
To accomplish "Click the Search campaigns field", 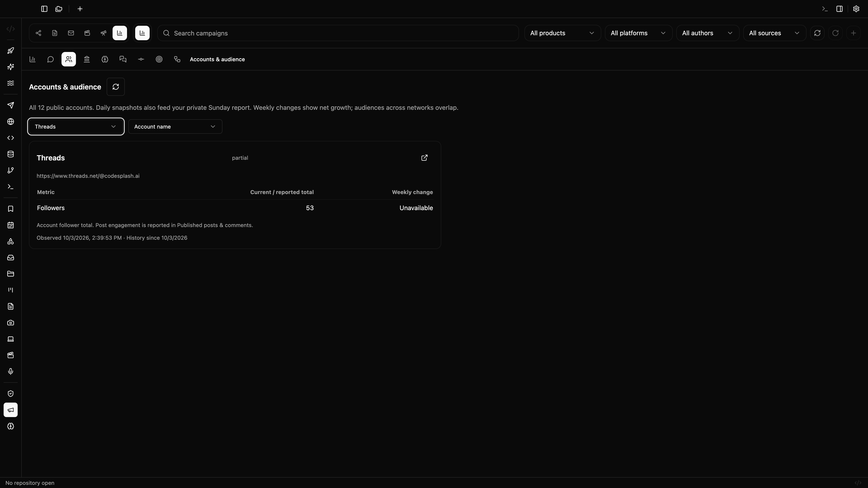I will (338, 33).
